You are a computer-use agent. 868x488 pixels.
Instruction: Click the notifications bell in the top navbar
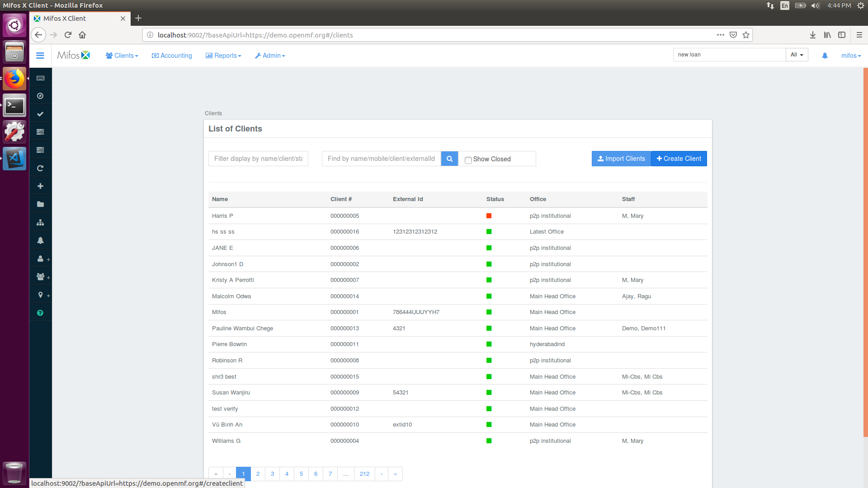click(x=825, y=56)
